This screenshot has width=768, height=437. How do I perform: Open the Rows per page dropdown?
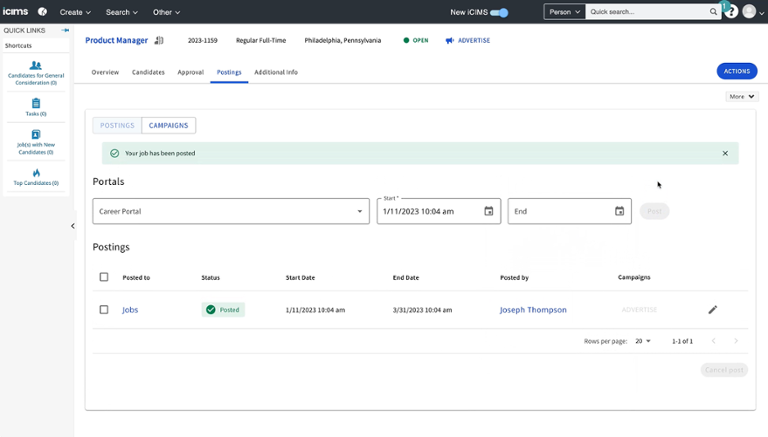643,341
